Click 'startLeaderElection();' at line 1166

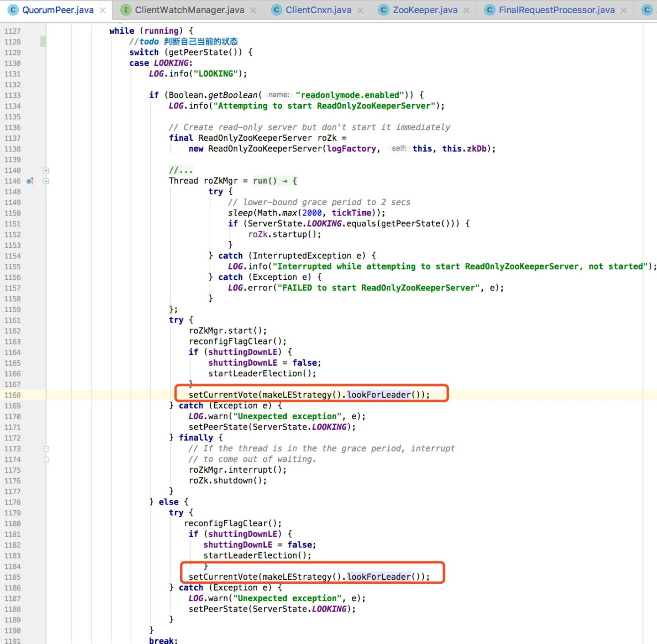pyautogui.click(x=262, y=374)
